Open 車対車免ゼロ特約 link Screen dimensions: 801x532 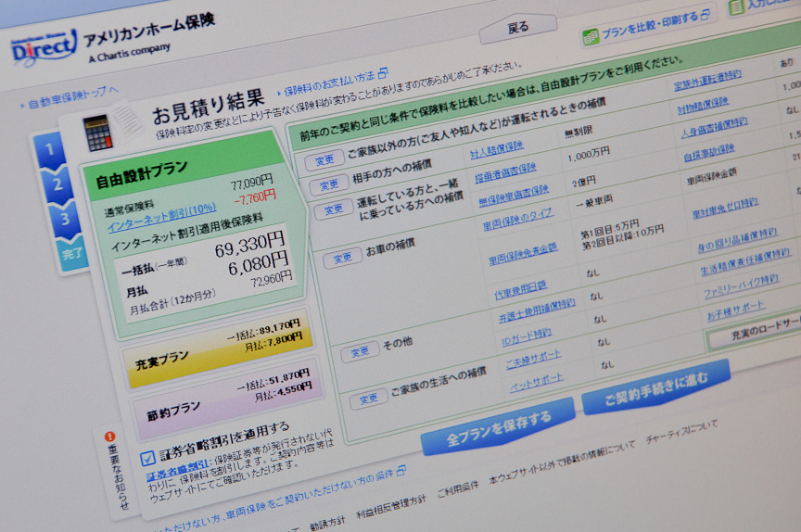pyautogui.click(x=725, y=208)
